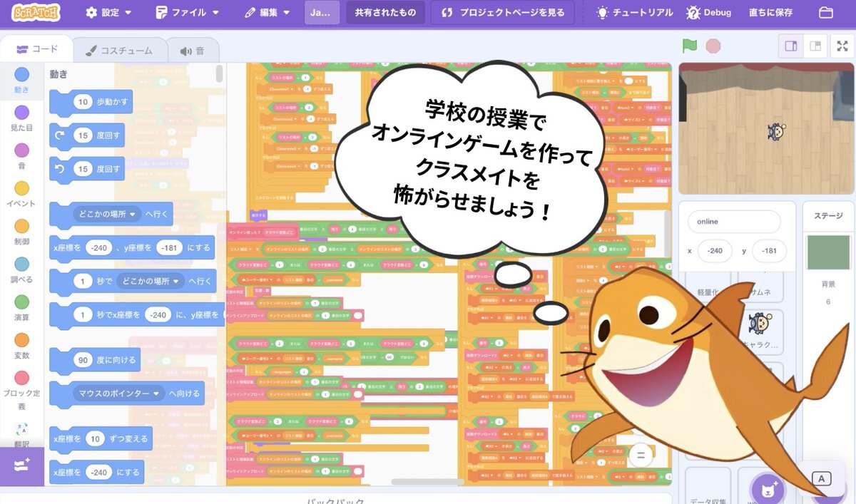Select the 制御 control category

pyautogui.click(x=21, y=232)
